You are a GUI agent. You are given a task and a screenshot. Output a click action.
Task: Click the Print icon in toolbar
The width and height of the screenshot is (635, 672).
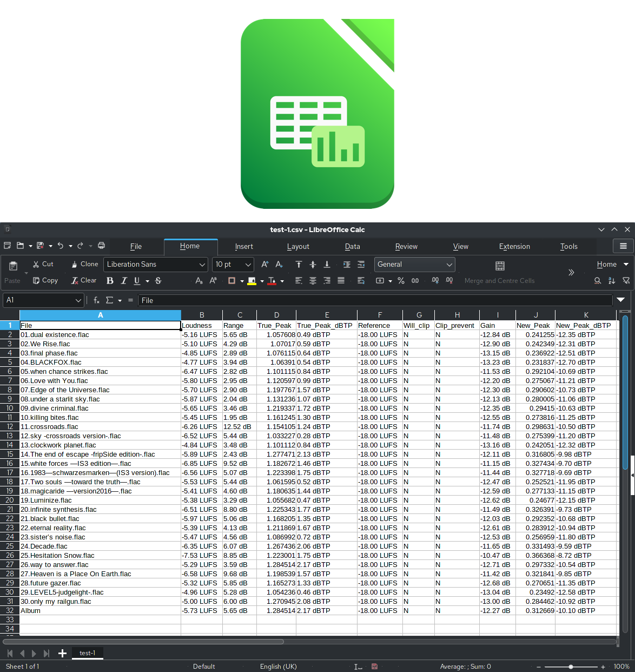101,246
